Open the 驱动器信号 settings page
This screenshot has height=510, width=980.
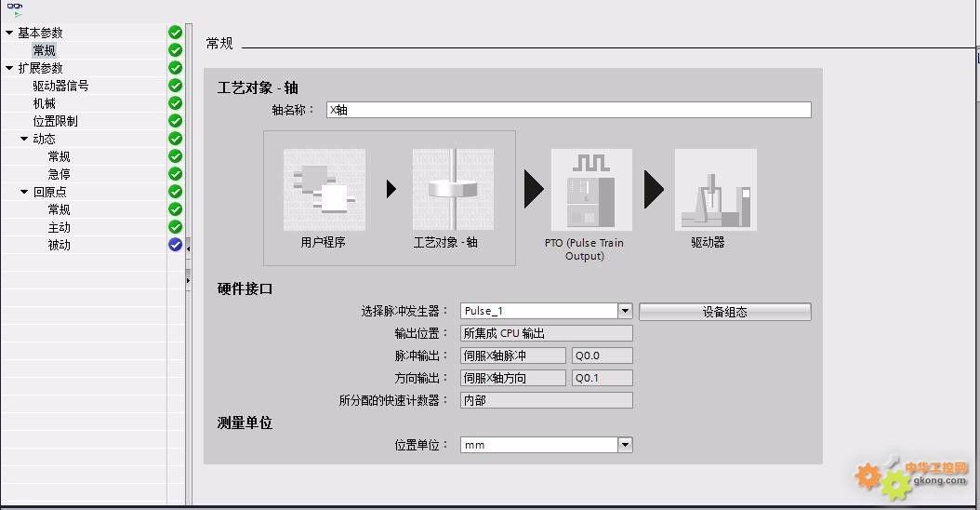[60, 86]
